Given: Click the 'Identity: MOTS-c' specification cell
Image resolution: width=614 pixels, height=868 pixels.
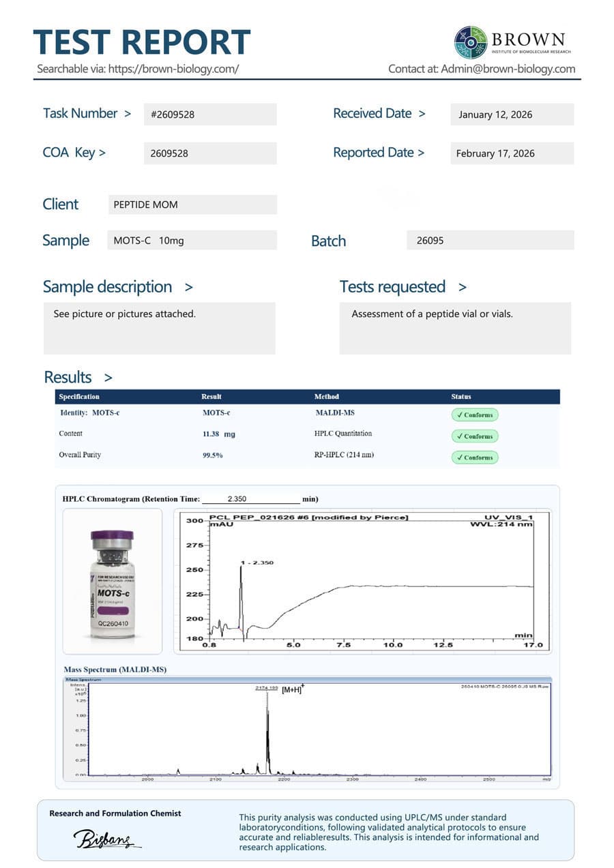Looking at the screenshot, I should point(90,413).
